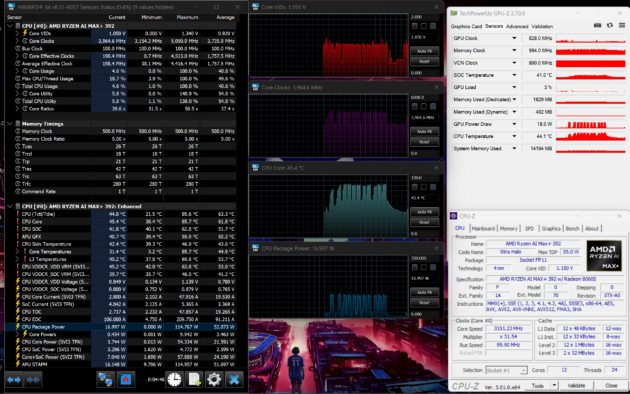Open remote monitoring network computers icon
The height and width of the screenshot is (394, 630).
[106, 380]
